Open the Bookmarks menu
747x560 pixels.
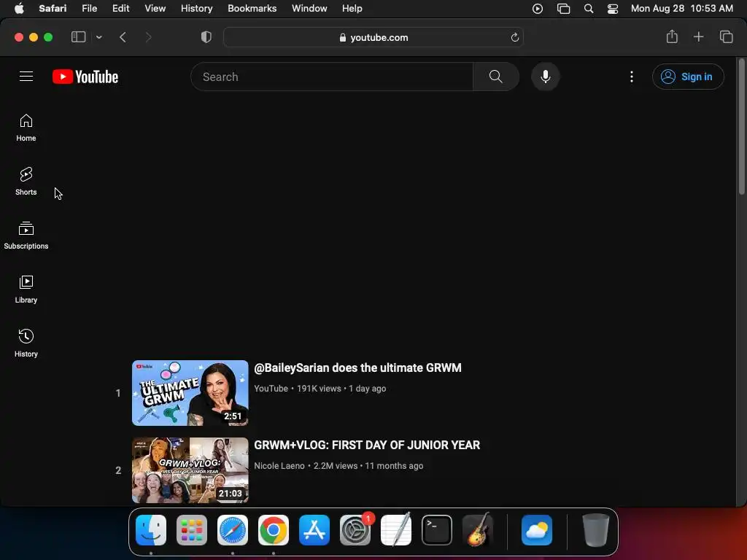point(252,9)
